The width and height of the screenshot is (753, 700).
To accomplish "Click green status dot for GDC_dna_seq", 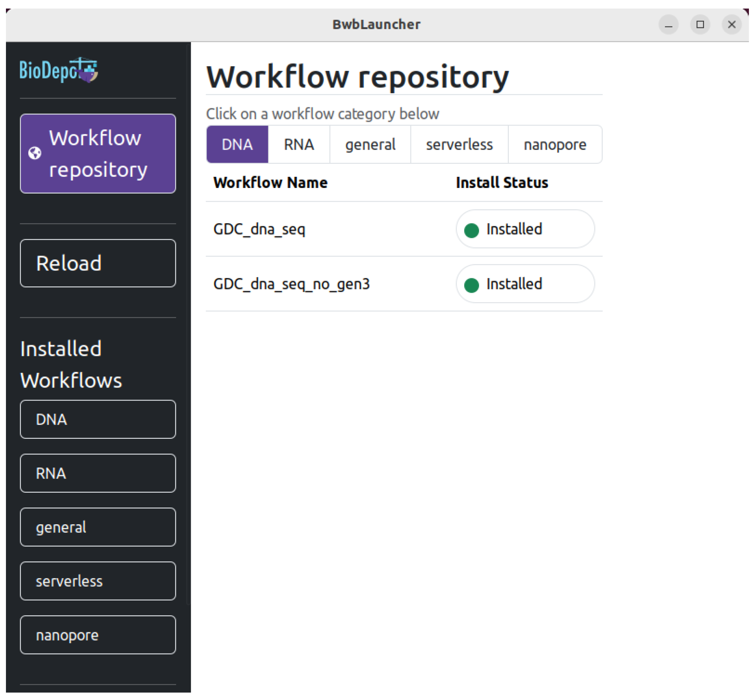I will [472, 230].
